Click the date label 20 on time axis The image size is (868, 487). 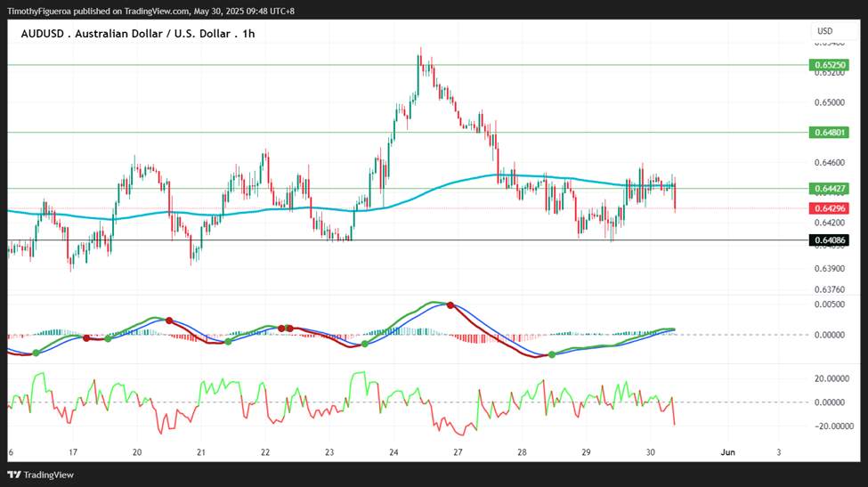pos(137,452)
